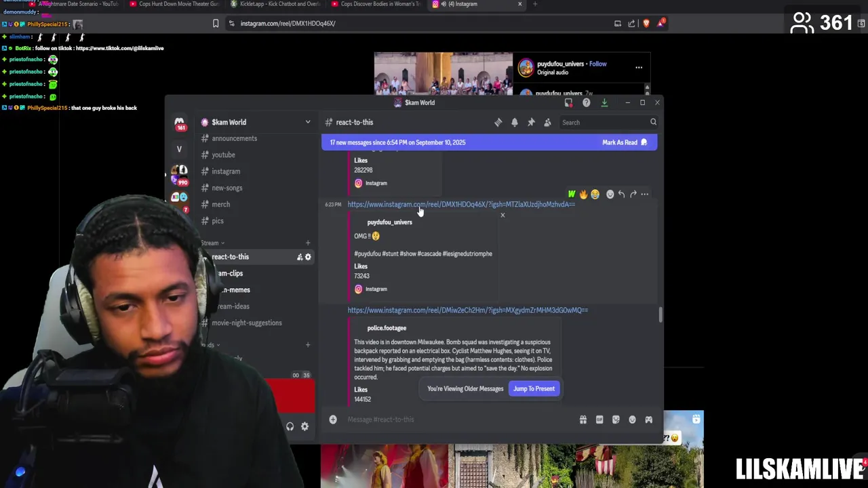Open the emoji picker in message bar
The width and height of the screenshot is (868, 488).
[x=632, y=420]
